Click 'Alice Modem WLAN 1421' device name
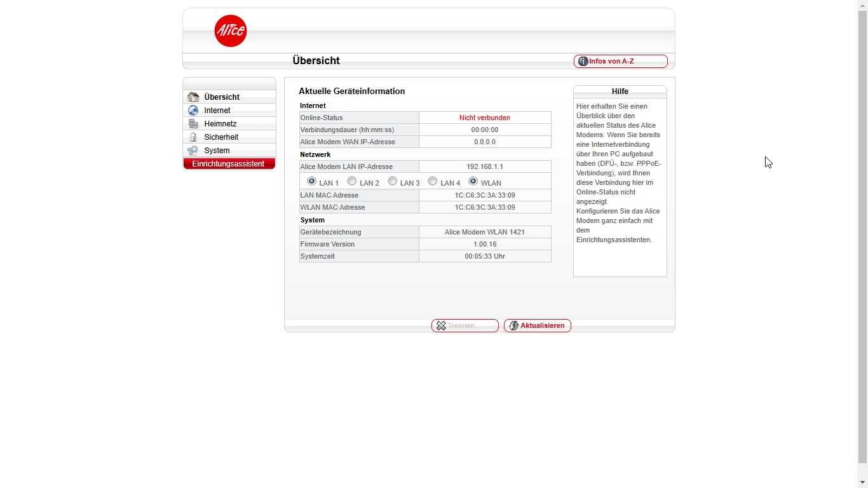 pyautogui.click(x=485, y=232)
